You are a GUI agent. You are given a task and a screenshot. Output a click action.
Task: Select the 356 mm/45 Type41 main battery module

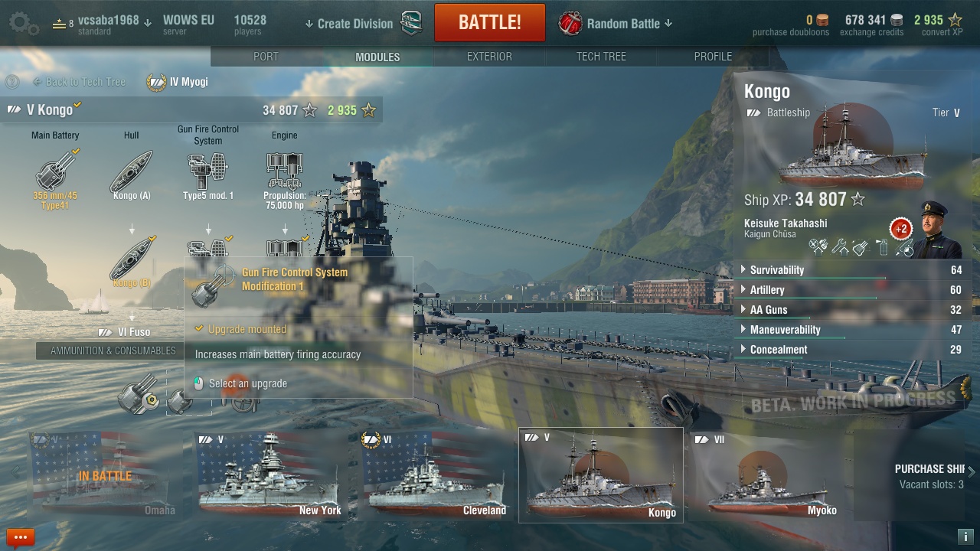[55, 179]
